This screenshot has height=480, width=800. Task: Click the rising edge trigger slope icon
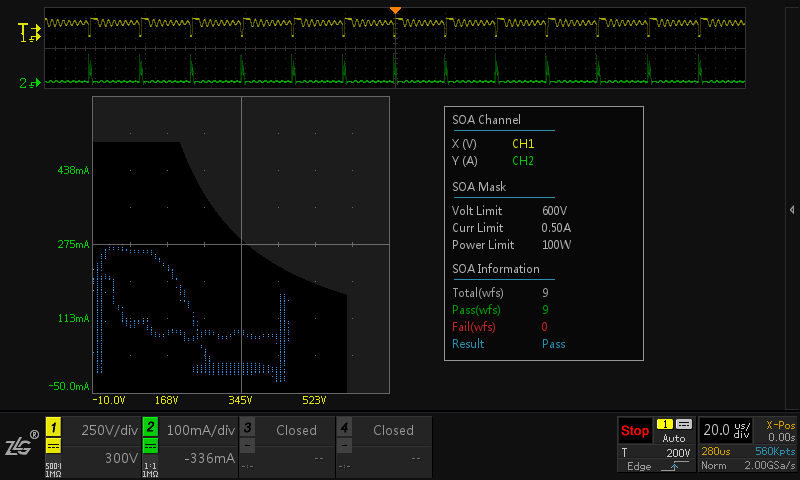click(674, 466)
